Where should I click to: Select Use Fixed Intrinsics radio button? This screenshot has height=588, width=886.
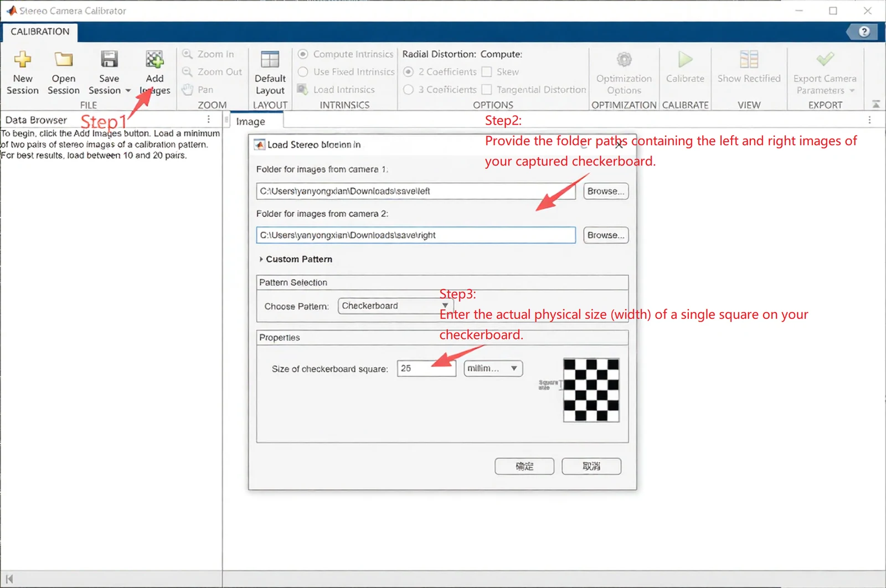[303, 72]
